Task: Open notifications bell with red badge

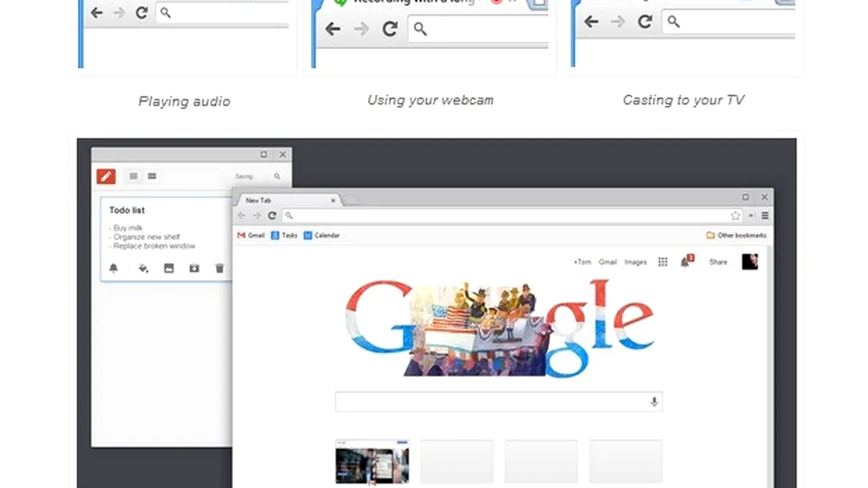Action: (686, 261)
